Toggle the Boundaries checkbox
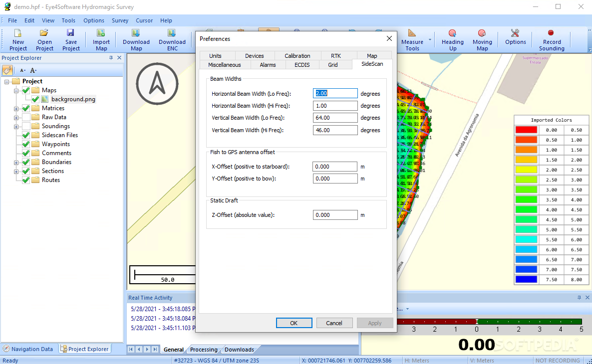Image resolution: width=592 pixels, height=364 pixels. 26,162
